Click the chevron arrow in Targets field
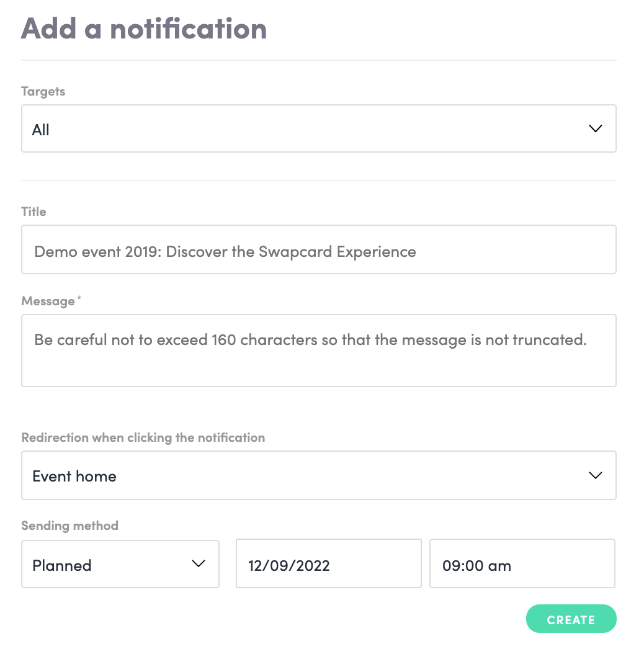Viewport: 644px width, 654px height. tap(595, 129)
